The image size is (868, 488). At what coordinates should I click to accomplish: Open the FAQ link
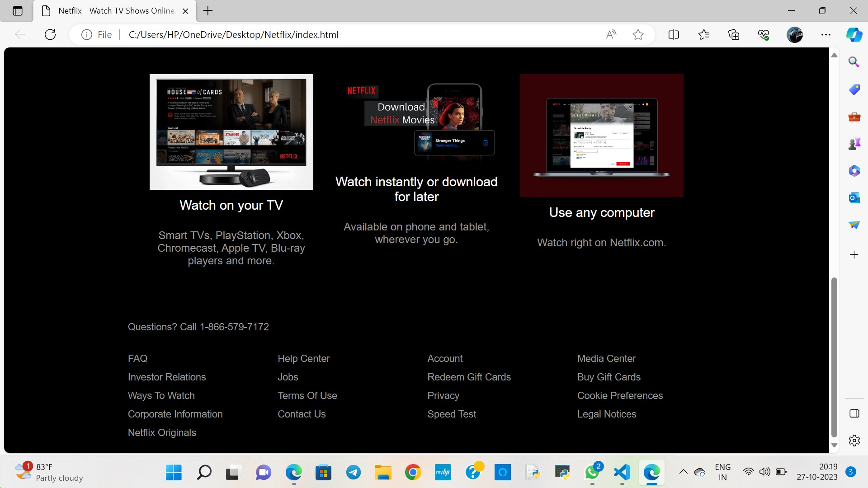pos(137,358)
